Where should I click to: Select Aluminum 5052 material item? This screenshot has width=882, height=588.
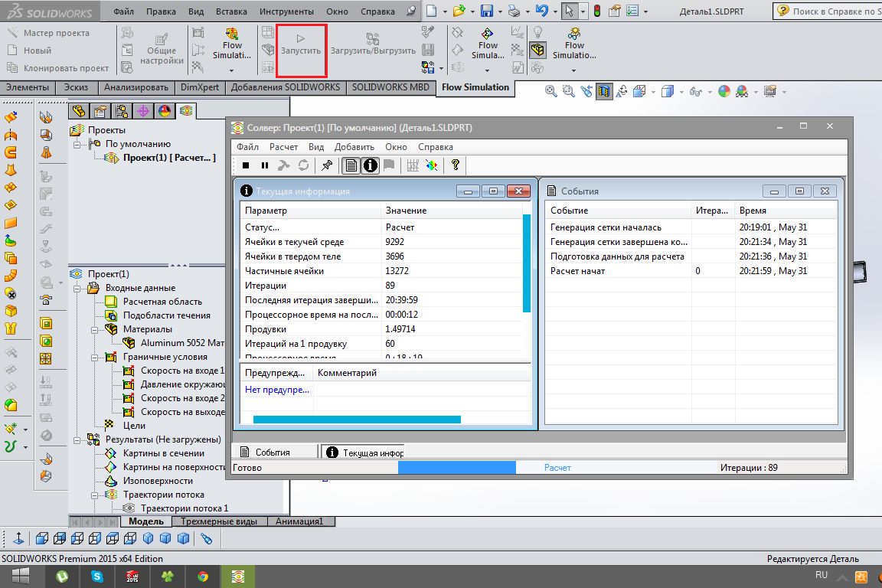coord(174,343)
